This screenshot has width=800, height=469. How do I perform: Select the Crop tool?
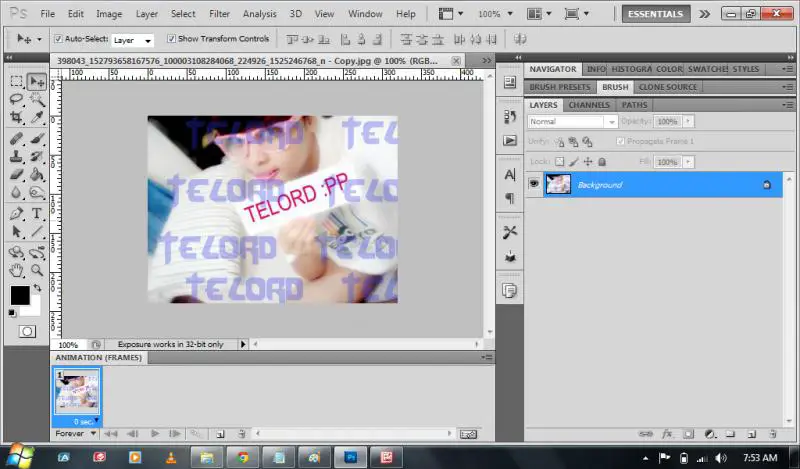pyautogui.click(x=16, y=117)
